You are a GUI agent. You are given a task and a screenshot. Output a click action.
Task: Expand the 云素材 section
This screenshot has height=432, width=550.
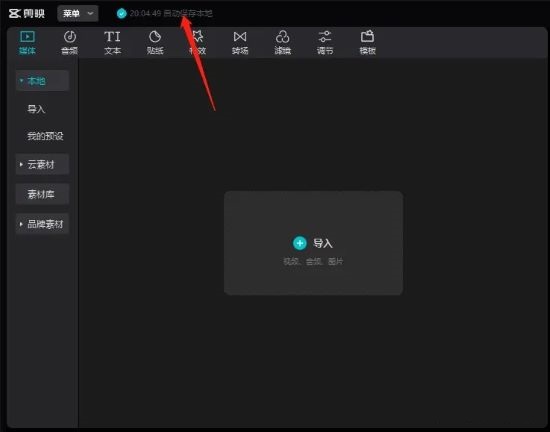42,164
